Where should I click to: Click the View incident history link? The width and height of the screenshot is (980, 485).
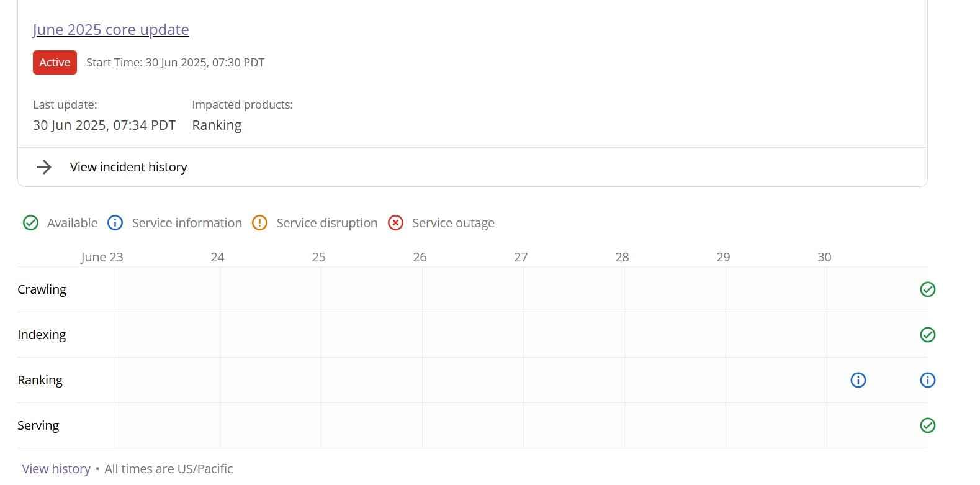coord(128,166)
